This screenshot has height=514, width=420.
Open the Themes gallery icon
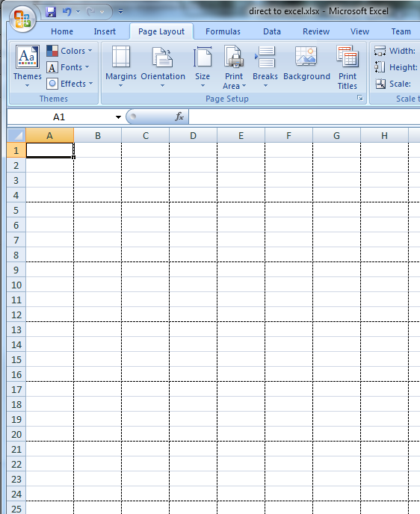27,66
